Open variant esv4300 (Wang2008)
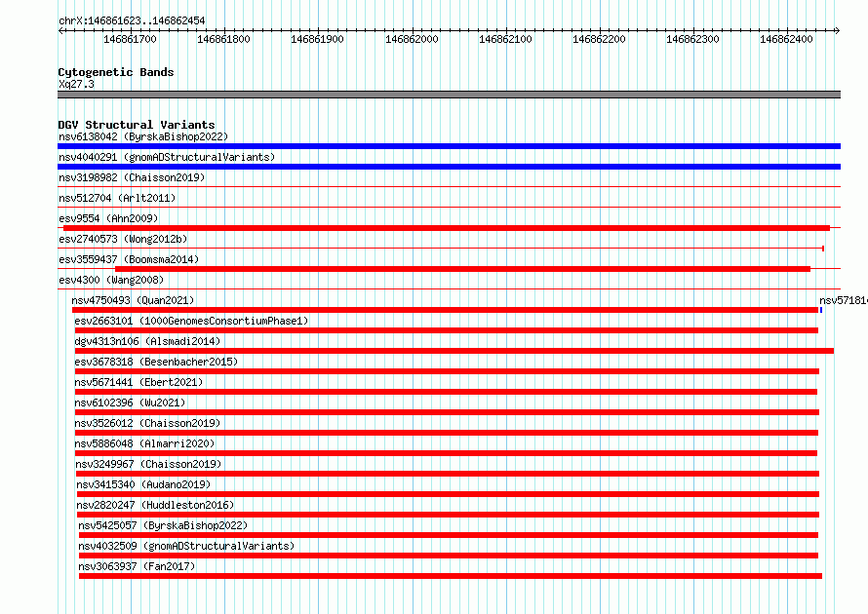The image size is (868, 614). (111, 280)
